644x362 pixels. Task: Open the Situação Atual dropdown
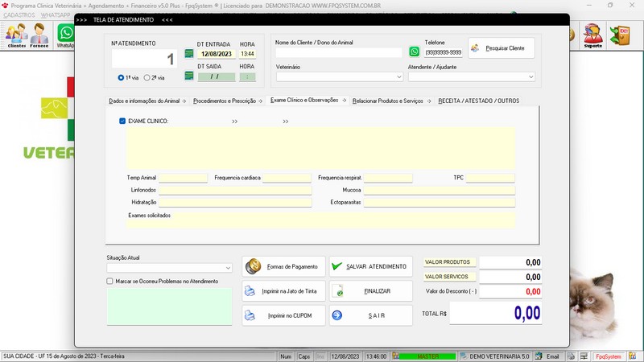pos(228,268)
